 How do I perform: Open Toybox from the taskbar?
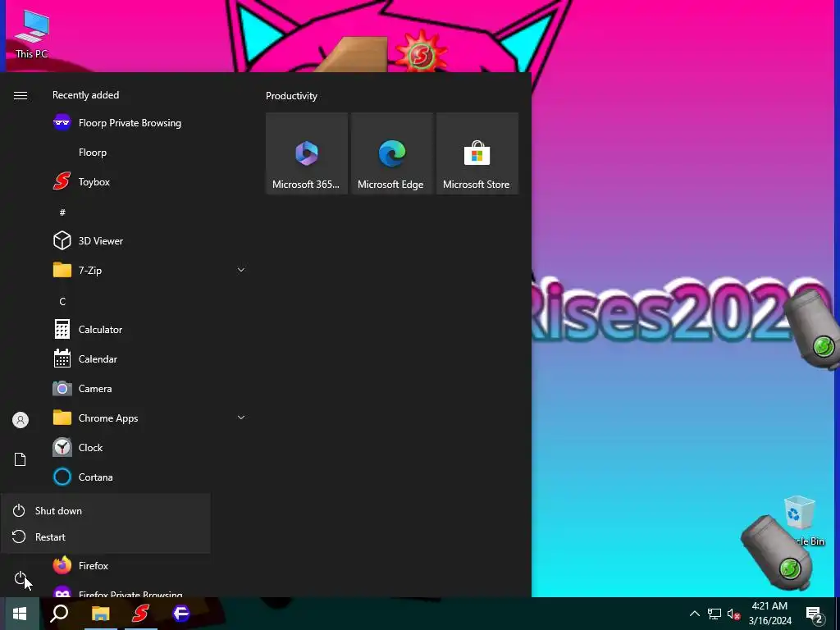click(x=140, y=614)
